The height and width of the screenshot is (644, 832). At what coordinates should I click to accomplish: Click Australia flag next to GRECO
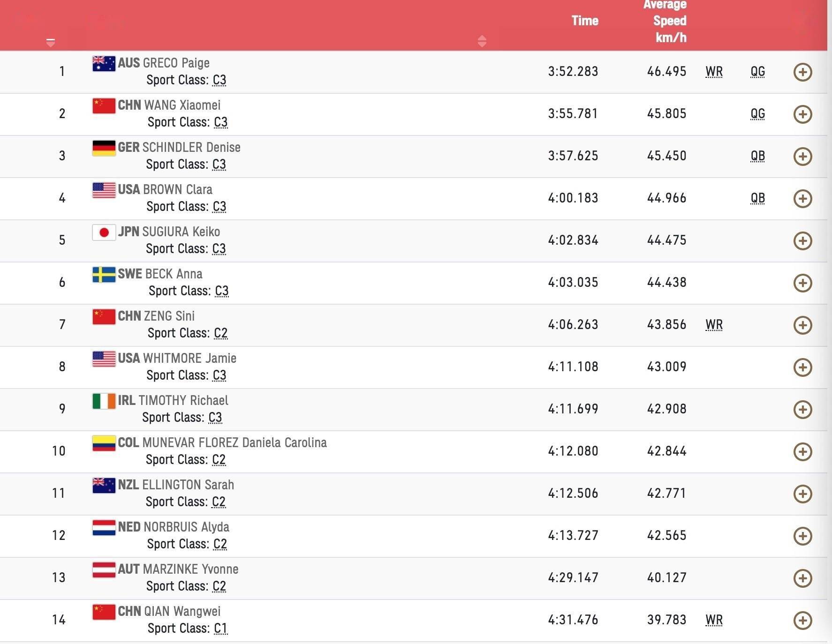104,63
